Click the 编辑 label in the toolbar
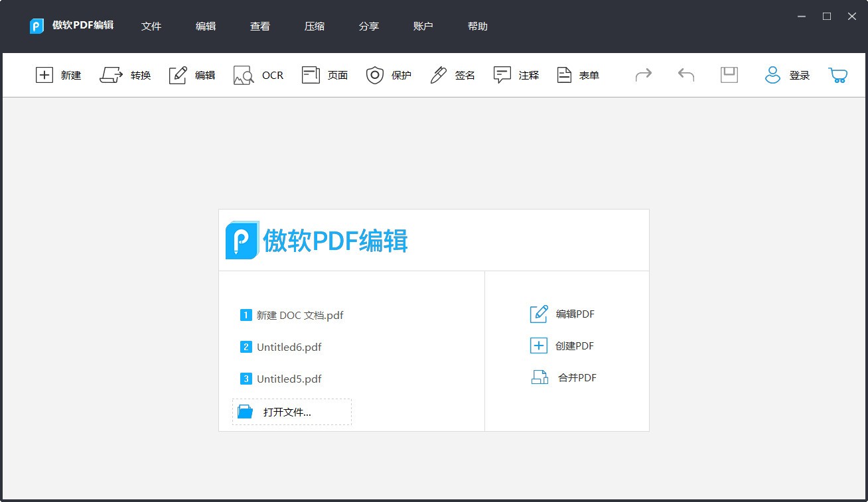 pyautogui.click(x=205, y=76)
